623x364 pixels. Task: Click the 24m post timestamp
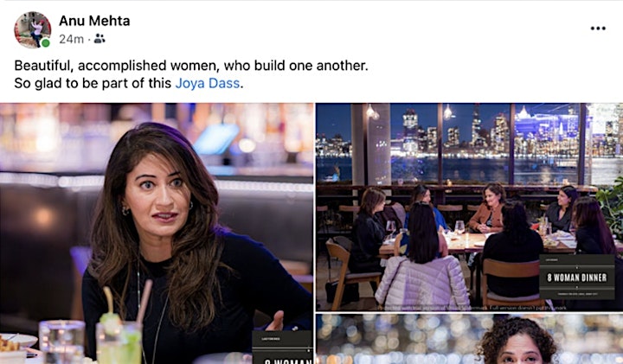coord(72,39)
